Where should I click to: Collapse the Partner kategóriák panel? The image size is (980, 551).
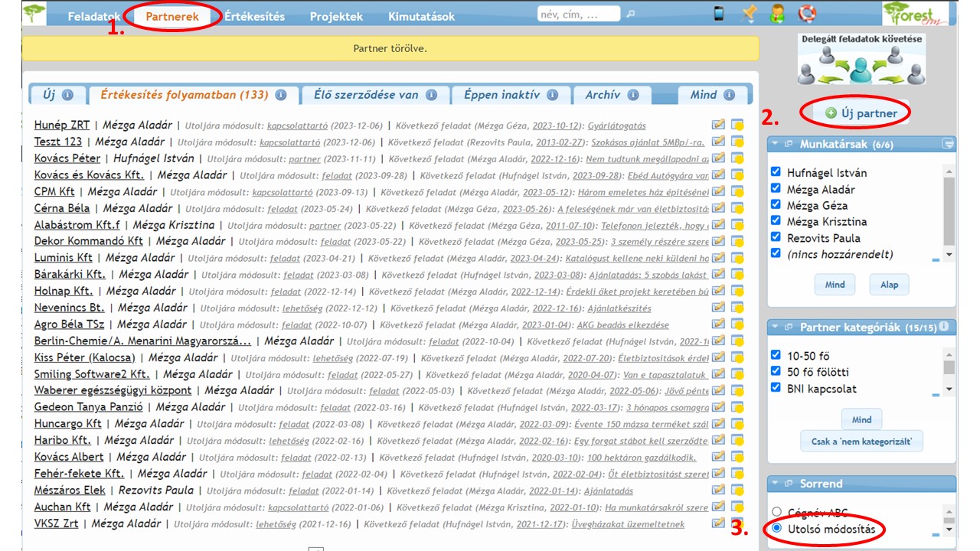point(775,328)
